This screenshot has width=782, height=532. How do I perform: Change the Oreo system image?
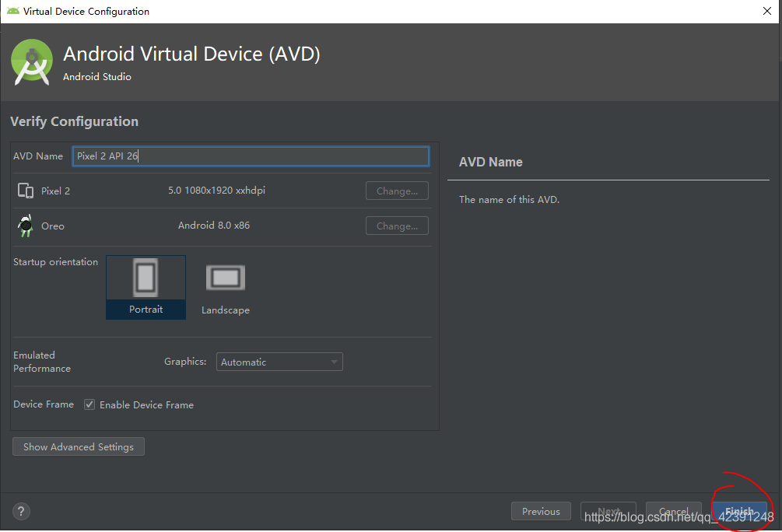(x=397, y=226)
